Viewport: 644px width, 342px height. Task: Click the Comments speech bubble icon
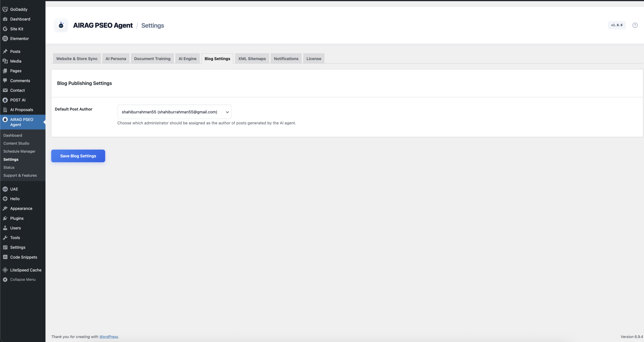[x=5, y=81]
